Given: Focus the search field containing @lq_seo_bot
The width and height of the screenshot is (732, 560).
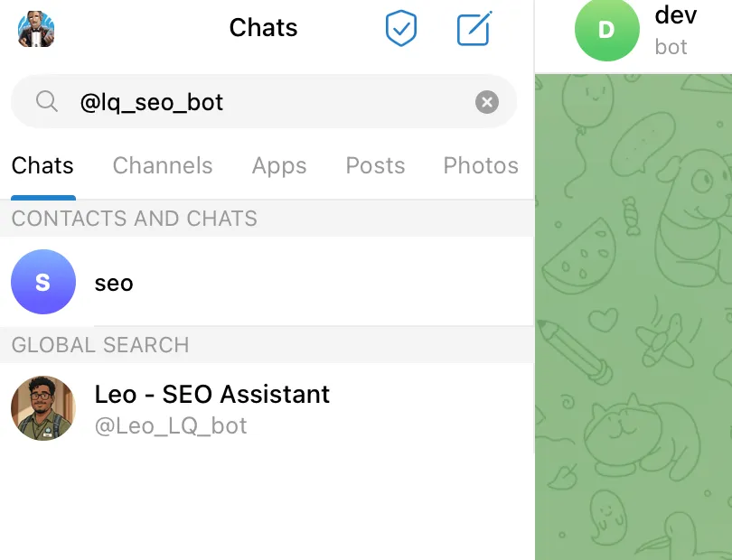Looking at the screenshot, I should (271, 102).
